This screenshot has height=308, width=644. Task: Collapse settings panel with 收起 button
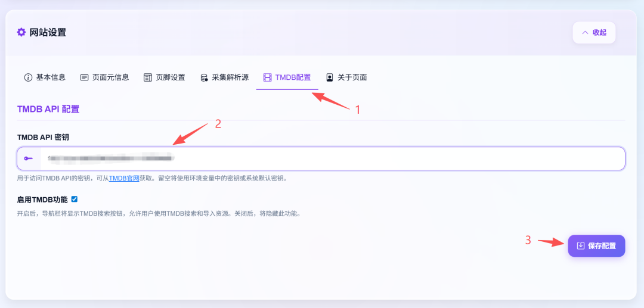pos(594,32)
